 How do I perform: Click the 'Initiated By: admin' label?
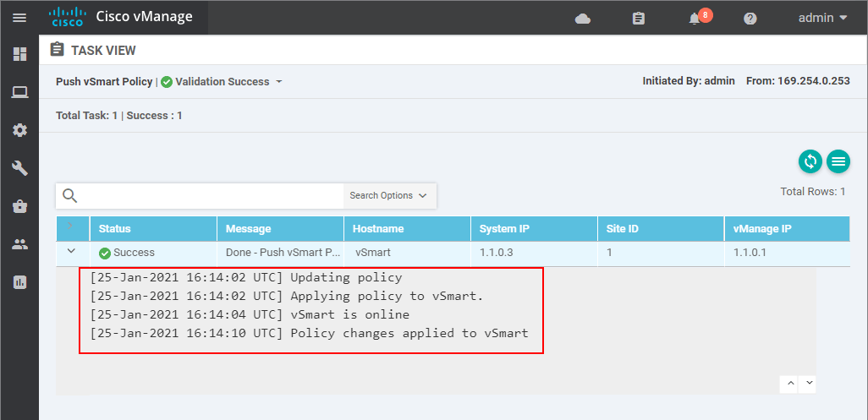[689, 80]
